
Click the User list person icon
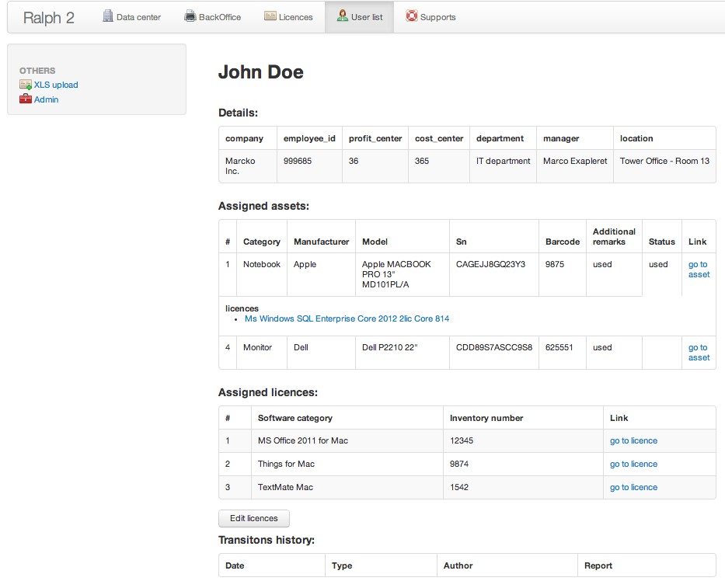(342, 16)
